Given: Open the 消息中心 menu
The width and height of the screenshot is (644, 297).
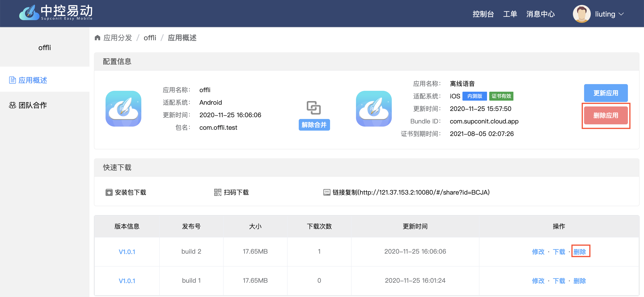Looking at the screenshot, I should (x=540, y=14).
